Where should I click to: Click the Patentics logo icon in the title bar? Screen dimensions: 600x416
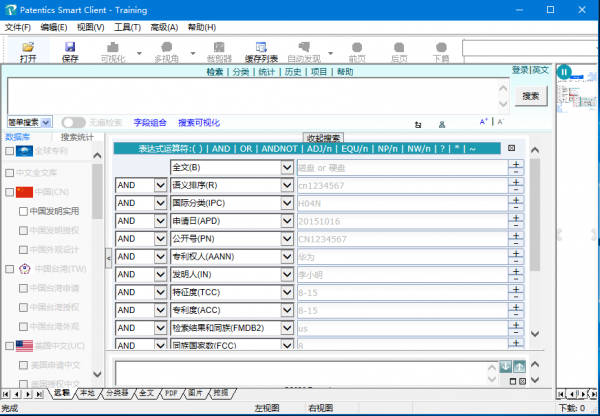coord(11,10)
